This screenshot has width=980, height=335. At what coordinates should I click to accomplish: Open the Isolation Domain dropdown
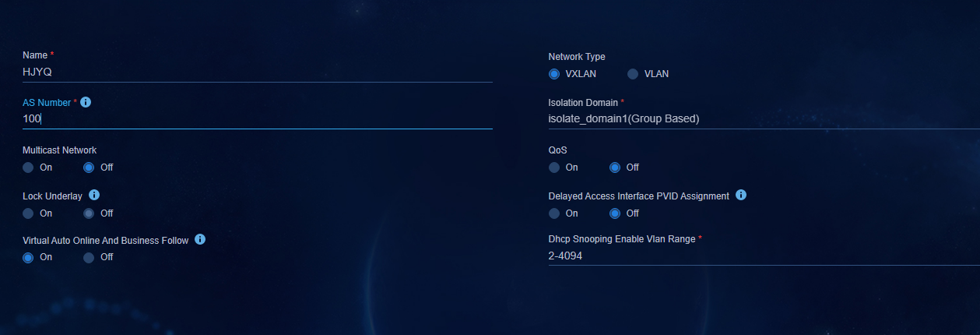[x=764, y=119]
